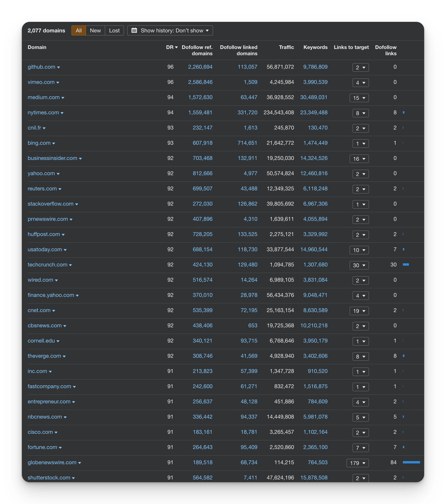Image resolution: width=446 pixels, height=504 pixels.
Task: Click the globenewswire.com dofollow links bar
Action: (411, 462)
